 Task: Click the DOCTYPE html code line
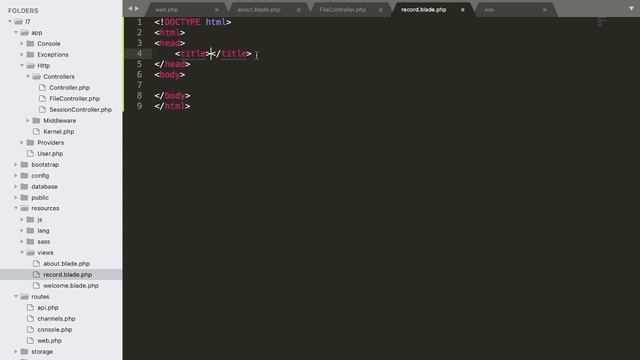pyautogui.click(x=193, y=22)
